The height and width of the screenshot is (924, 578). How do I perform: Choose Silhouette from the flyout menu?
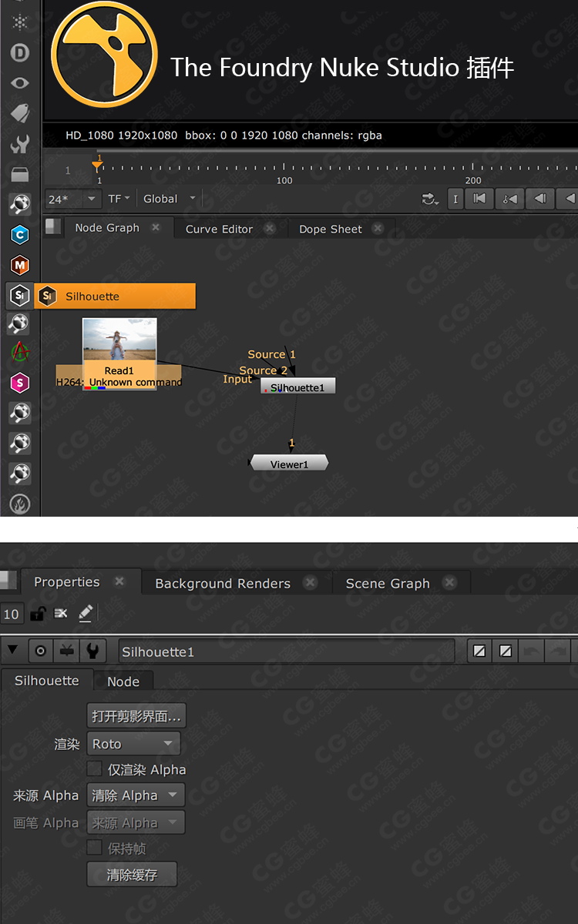[115, 296]
